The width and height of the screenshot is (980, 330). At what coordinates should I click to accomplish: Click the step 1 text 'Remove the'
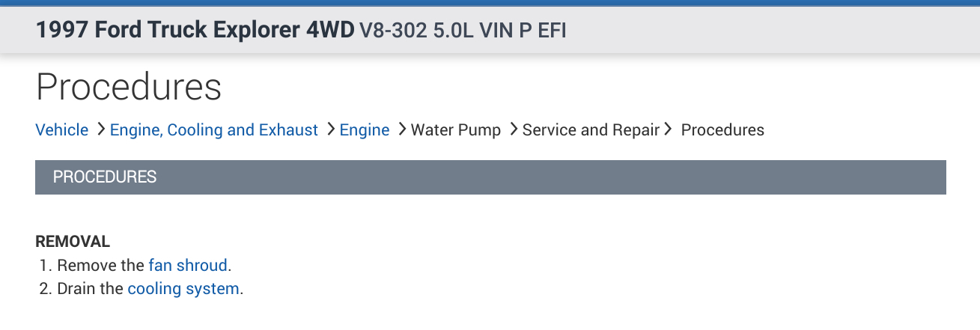pos(100,266)
